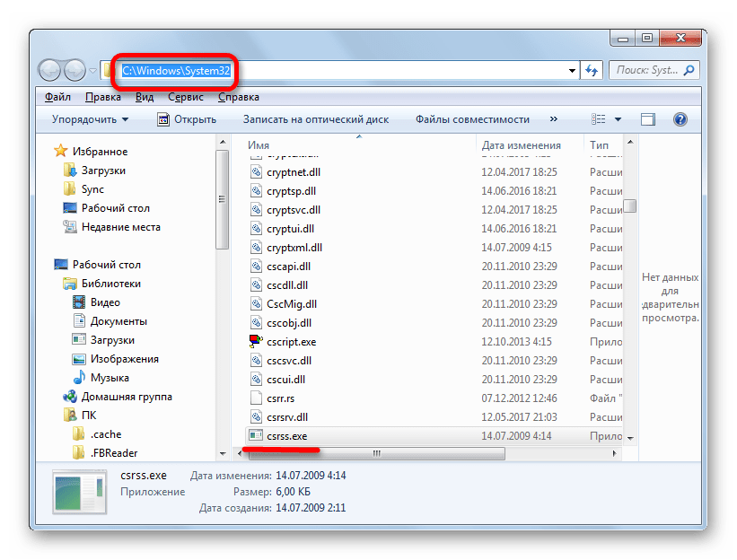This screenshot has height=560, width=737.
Task: Select the cscdll.dll file icon
Action: coord(256,285)
